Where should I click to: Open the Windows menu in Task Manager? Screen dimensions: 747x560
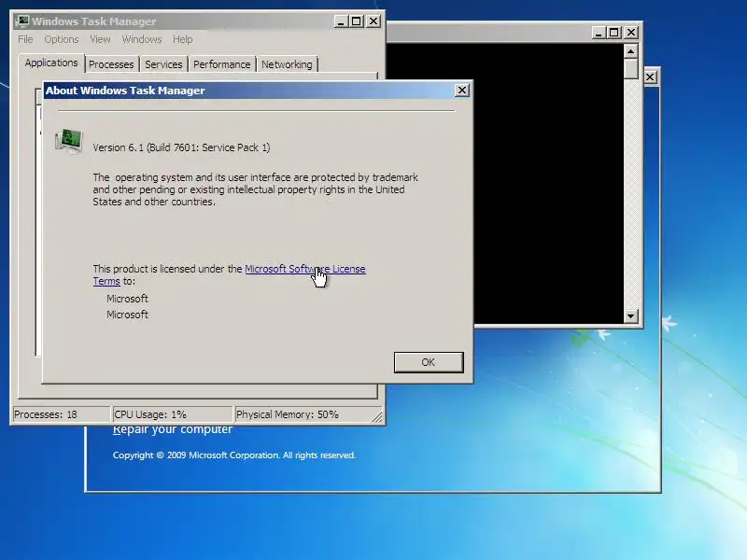coord(142,39)
